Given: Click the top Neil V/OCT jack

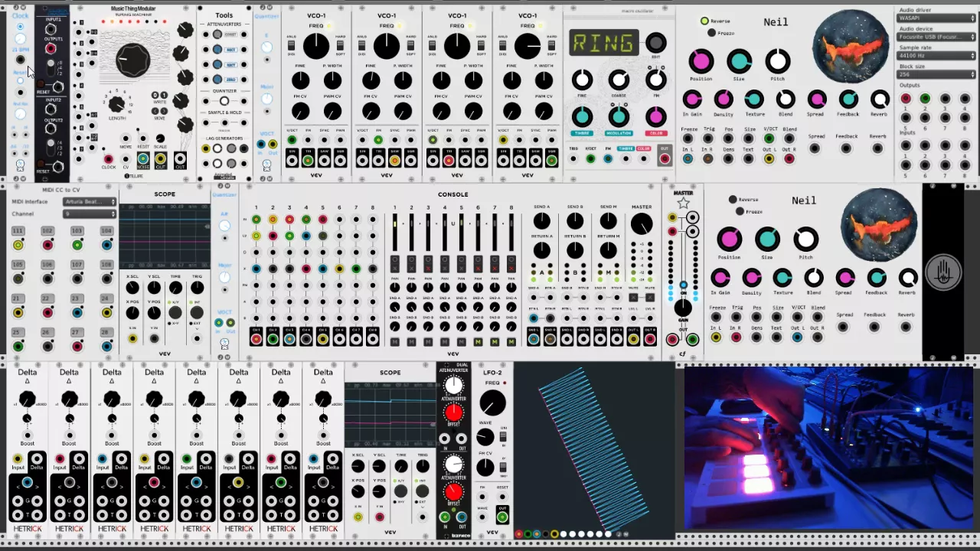Looking at the screenshot, I should tap(769, 139).
